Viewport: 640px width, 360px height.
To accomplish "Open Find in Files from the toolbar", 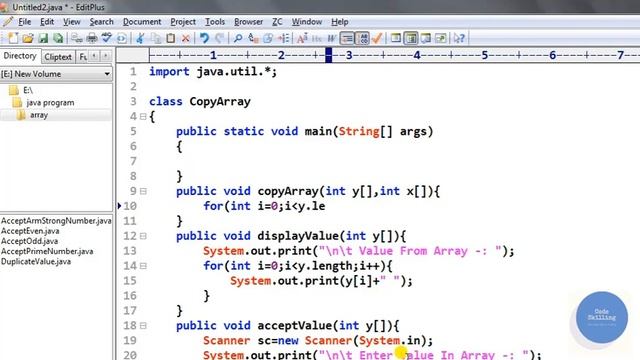I will [x=268, y=38].
